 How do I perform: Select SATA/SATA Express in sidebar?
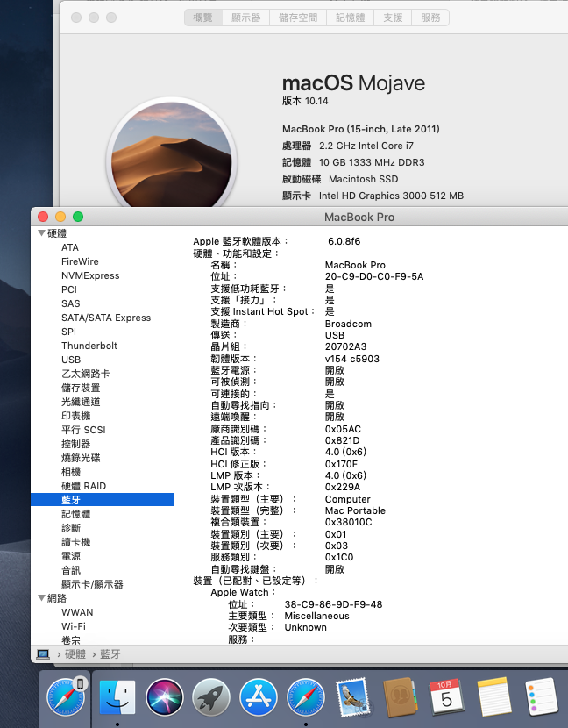[106, 318]
